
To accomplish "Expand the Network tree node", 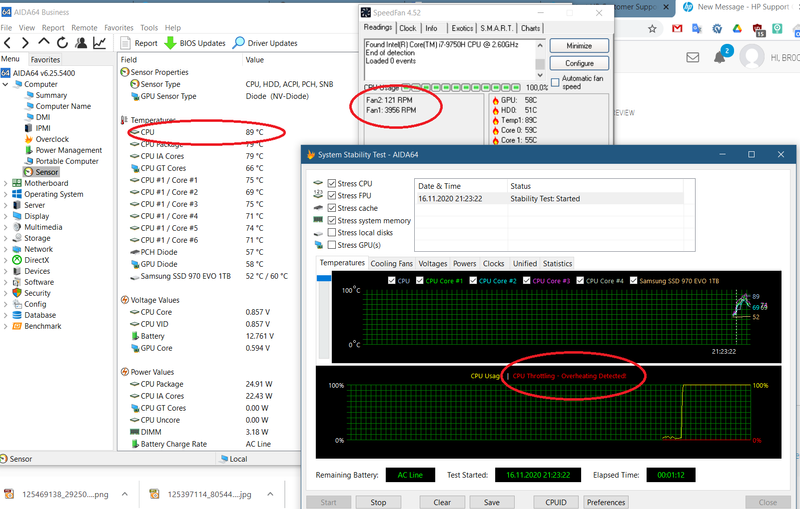I will (6, 249).
